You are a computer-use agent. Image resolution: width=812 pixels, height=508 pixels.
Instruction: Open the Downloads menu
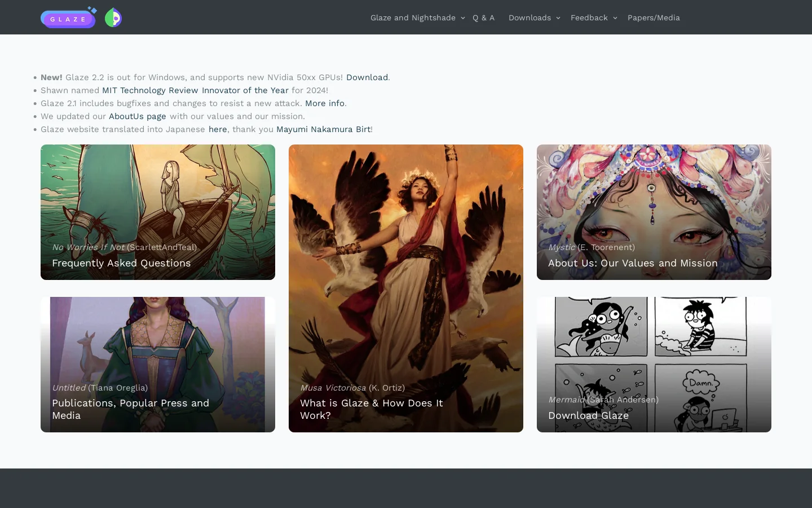pos(529,17)
